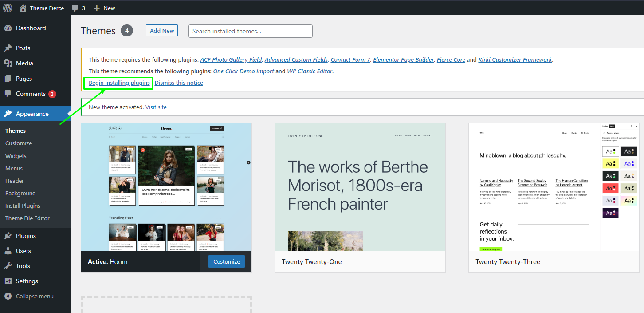Open Advanced Custom Fields plugin link
This screenshot has width=644, height=313.
click(x=296, y=59)
